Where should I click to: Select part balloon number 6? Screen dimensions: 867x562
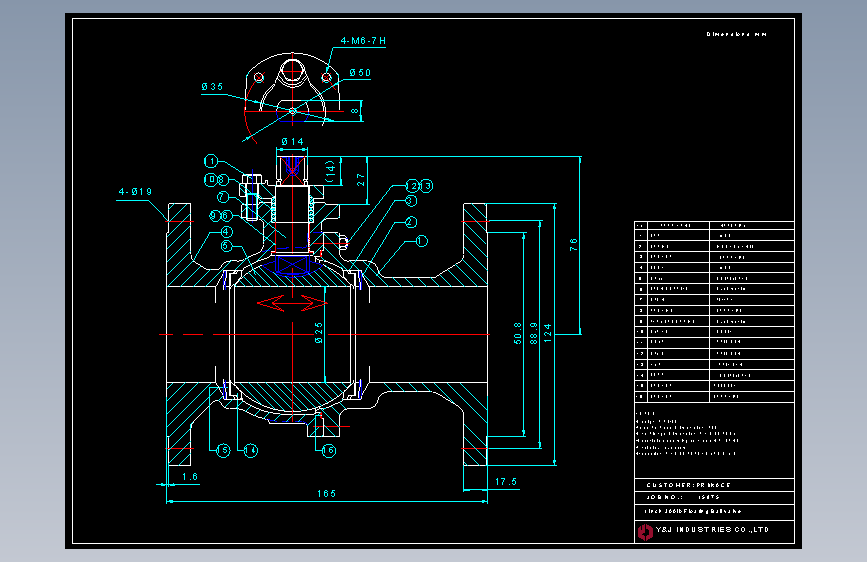226,216
